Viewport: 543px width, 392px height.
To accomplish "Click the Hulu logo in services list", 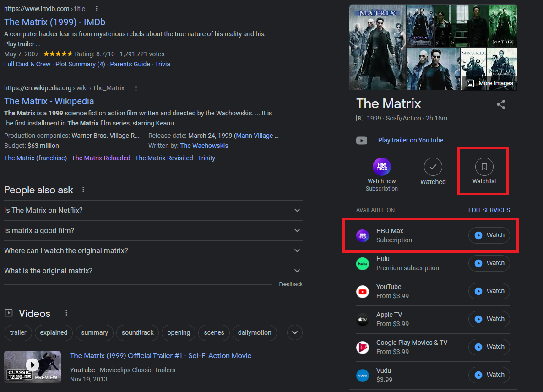I will coord(363,263).
